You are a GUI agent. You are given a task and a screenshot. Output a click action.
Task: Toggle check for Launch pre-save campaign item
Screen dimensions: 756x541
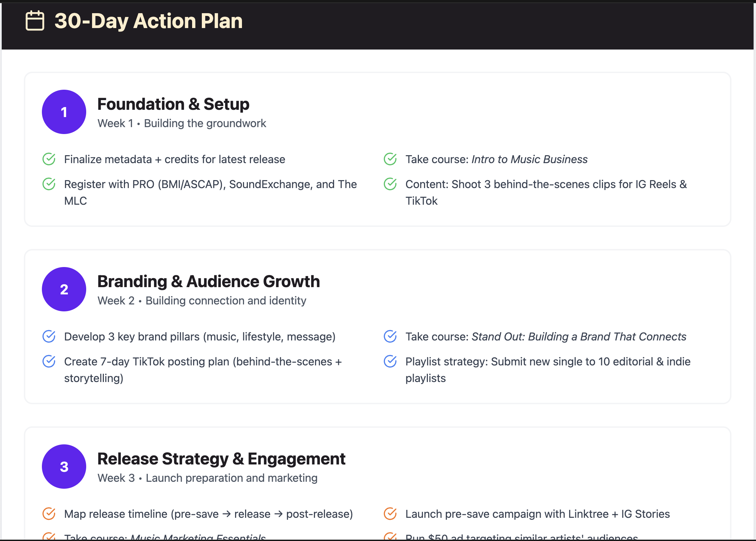click(x=390, y=514)
